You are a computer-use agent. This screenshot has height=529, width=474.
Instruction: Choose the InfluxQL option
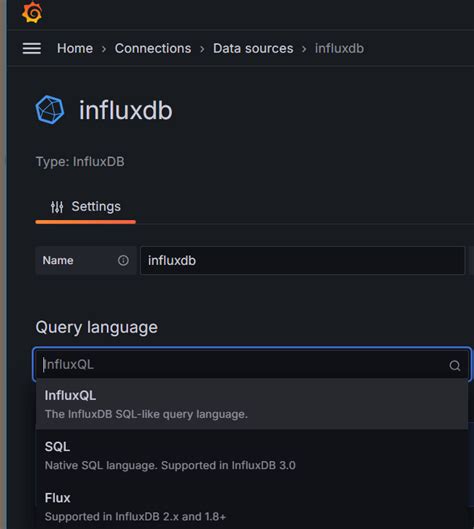click(x=252, y=404)
